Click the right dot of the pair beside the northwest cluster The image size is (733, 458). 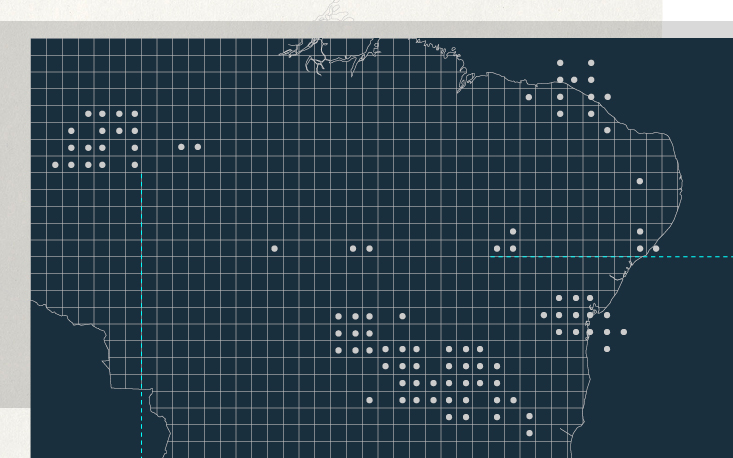[x=197, y=147]
